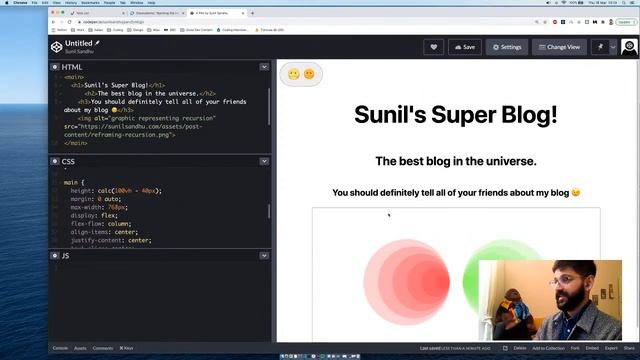Click the second emoji face in preview
Screen dimensions: 640x360
click(309, 74)
